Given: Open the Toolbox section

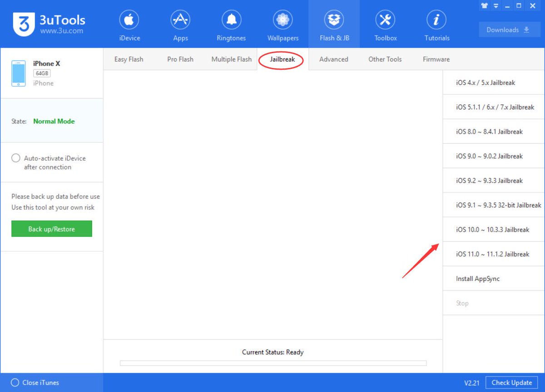Looking at the screenshot, I should click(386, 25).
